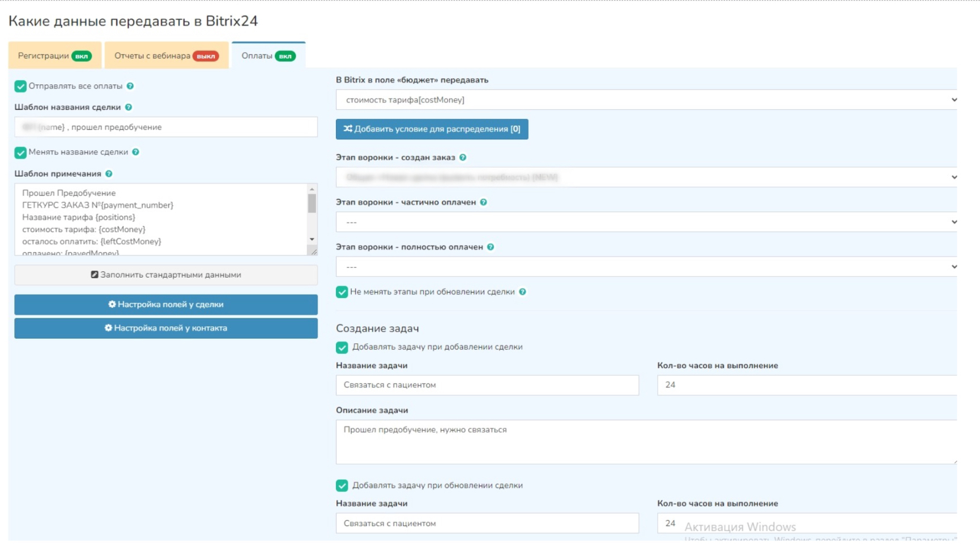This screenshot has width=980, height=554.
Task: Disable "Добавлять задачу при добавлении сделки"
Action: (x=342, y=347)
